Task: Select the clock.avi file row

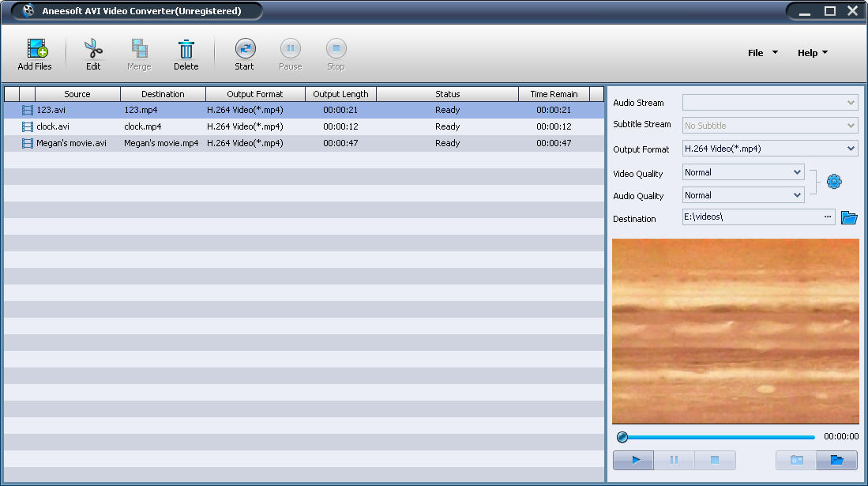Action: point(304,127)
